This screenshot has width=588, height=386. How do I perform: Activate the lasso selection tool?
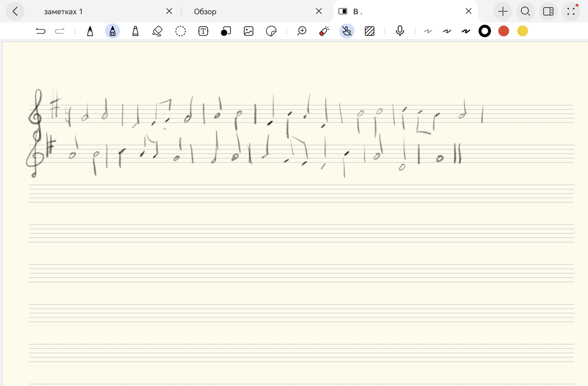pos(180,31)
